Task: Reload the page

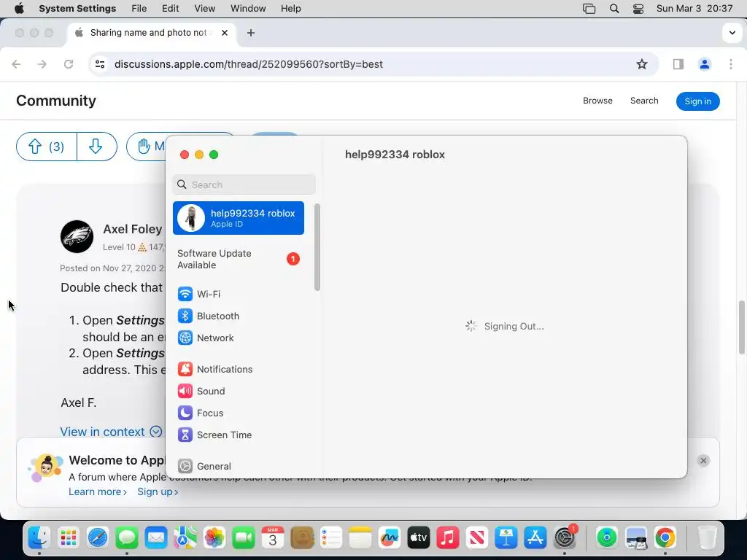Action: (x=69, y=64)
